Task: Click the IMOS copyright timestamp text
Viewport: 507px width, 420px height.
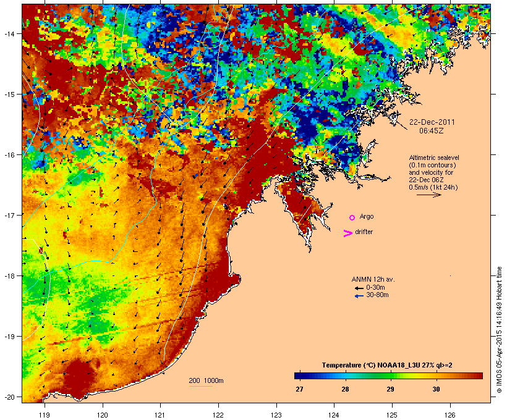Action: [x=499, y=330]
